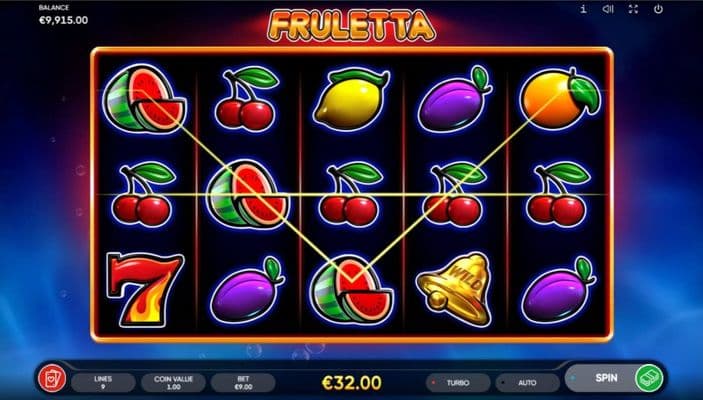Open the Lines selector

pos(103,383)
